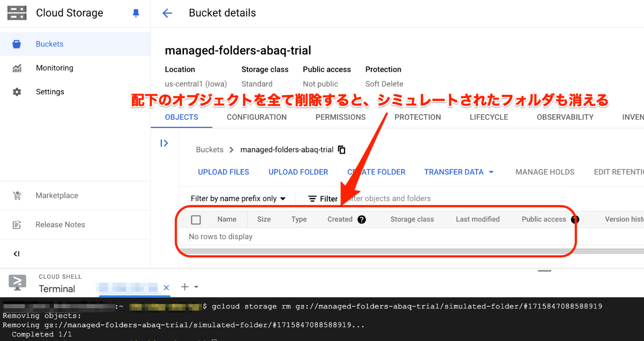Click the Buckets bucket icon in sidebar
This screenshot has height=341, width=644.
17,44
